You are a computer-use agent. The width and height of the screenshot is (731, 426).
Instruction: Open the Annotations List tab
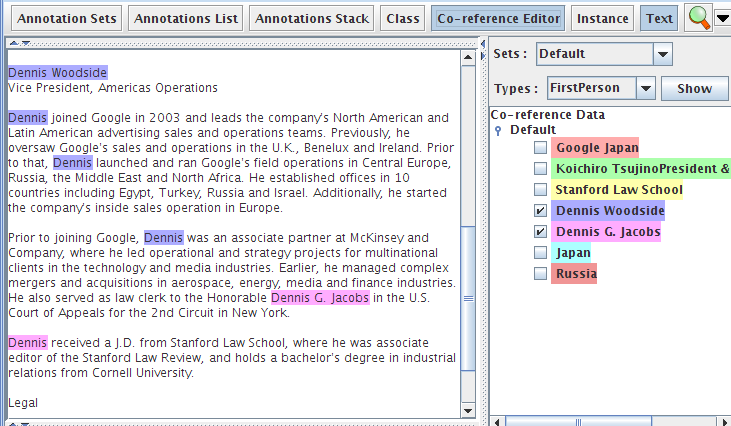point(186,18)
